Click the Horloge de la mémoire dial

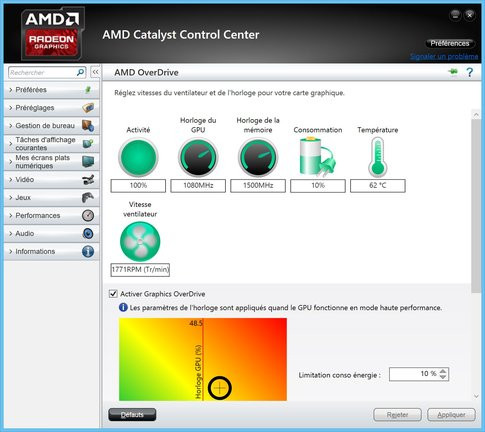coord(258,157)
